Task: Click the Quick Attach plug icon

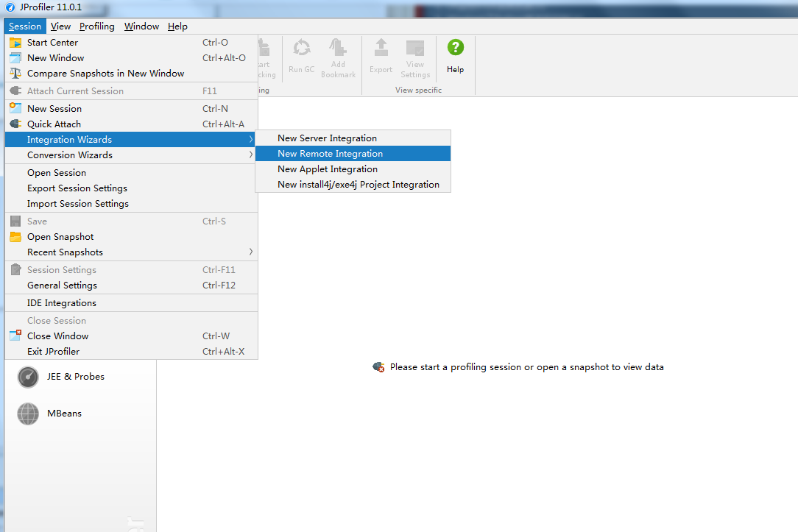Action: [15, 124]
